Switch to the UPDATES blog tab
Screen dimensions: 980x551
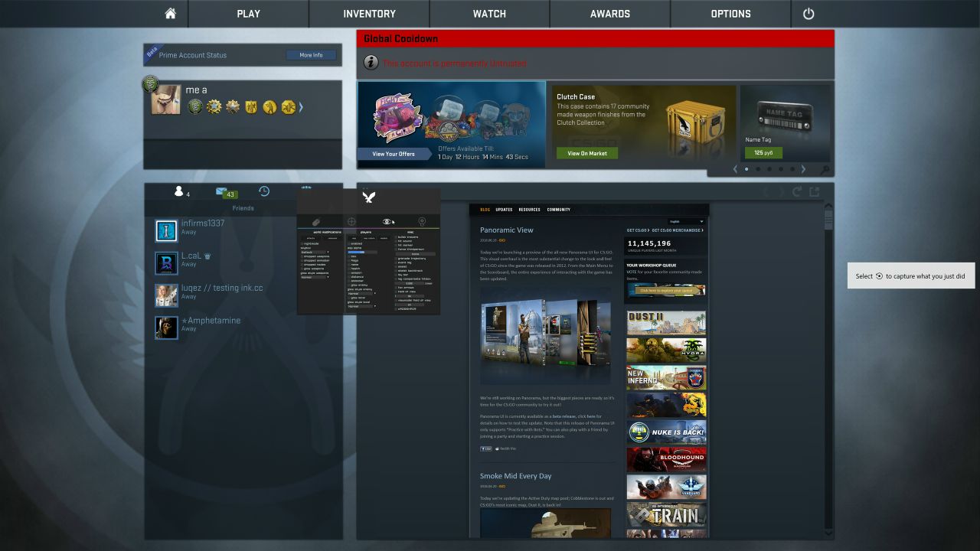[x=504, y=210]
